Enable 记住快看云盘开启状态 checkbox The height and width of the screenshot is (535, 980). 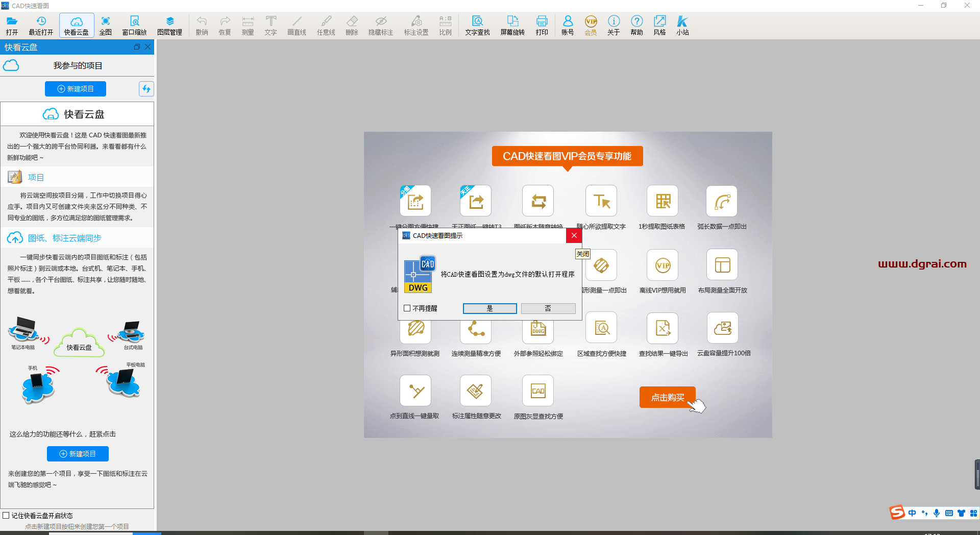(x=6, y=516)
